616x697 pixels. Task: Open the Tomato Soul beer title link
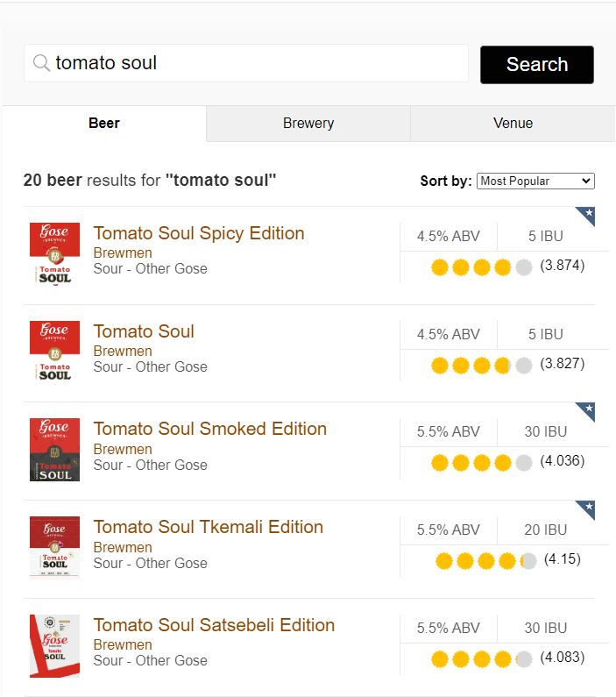[x=144, y=331]
